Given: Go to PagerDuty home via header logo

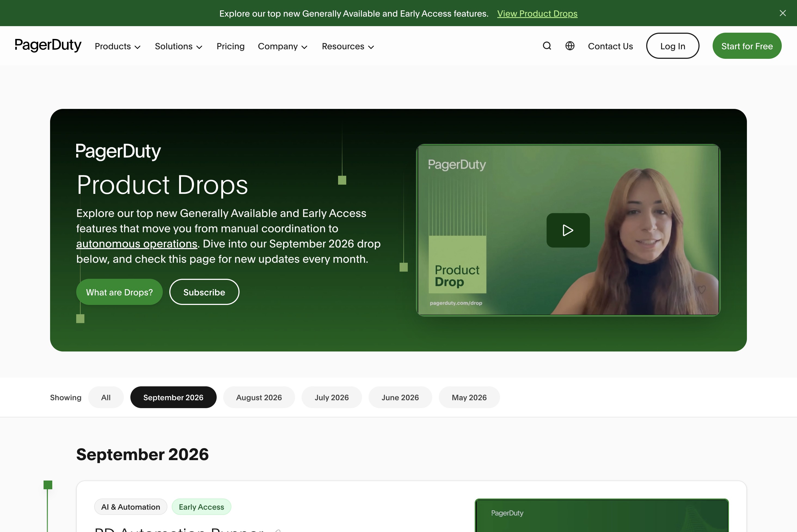Looking at the screenshot, I should [48, 45].
